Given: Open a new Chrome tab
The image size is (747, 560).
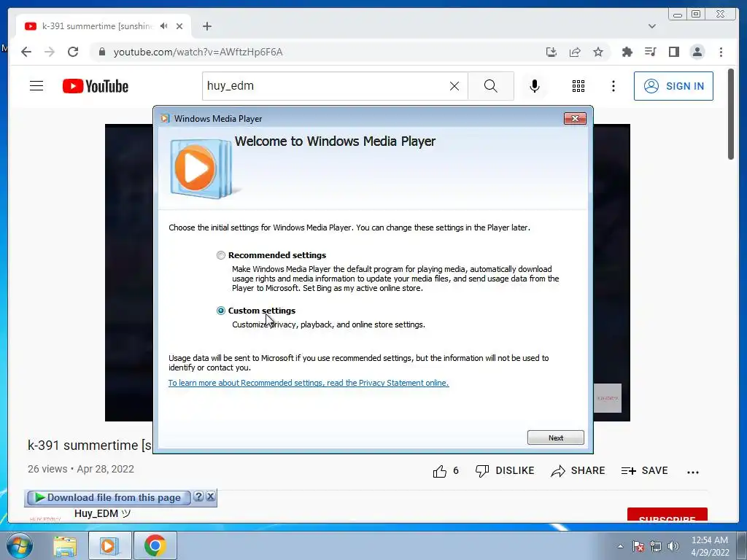Looking at the screenshot, I should 206,26.
